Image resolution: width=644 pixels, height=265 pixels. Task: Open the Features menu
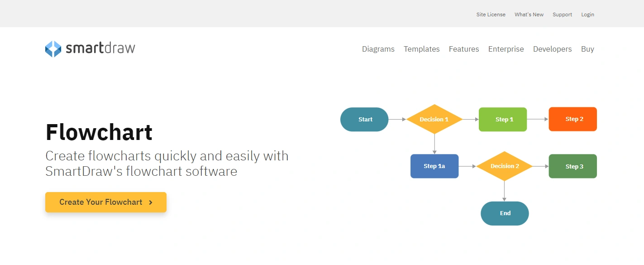tap(464, 49)
